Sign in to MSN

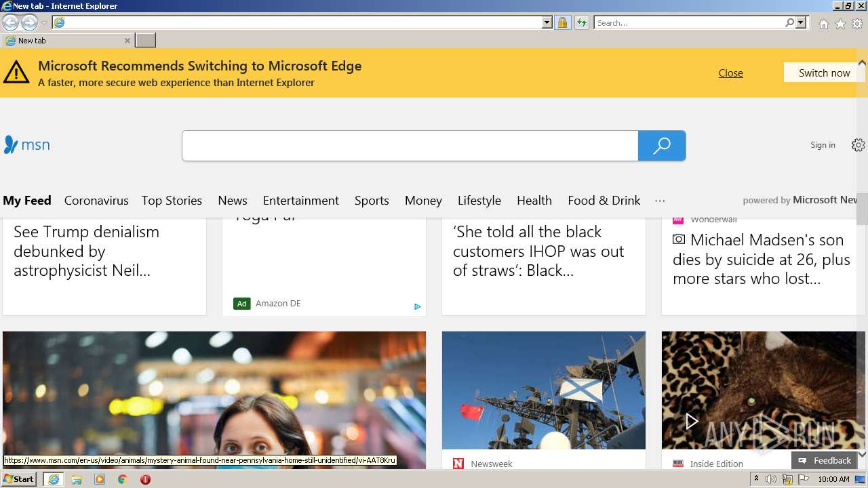(x=823, y=145)
